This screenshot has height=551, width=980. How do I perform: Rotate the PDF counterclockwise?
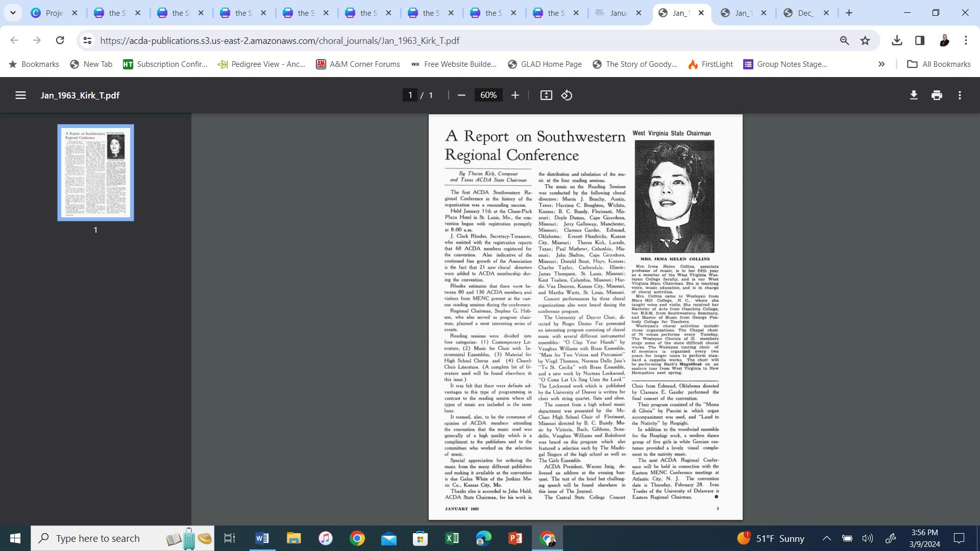[567, 95]
